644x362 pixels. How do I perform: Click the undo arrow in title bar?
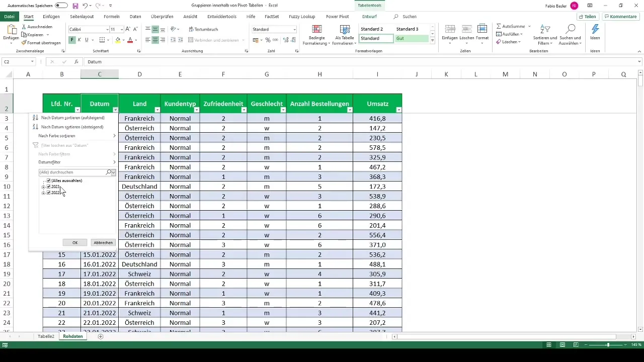pyautogui.click(x=86, y=5)
